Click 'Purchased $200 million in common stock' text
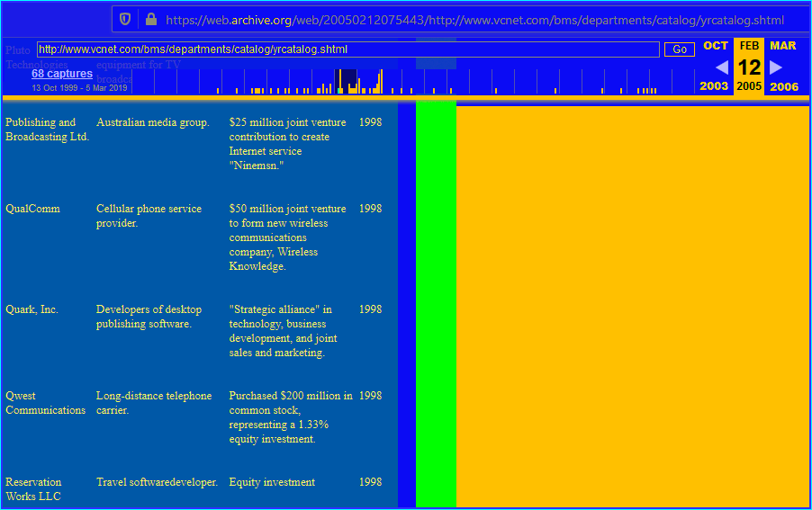The image size is (812, 510). pyautogui.click(x=291, y=417)
